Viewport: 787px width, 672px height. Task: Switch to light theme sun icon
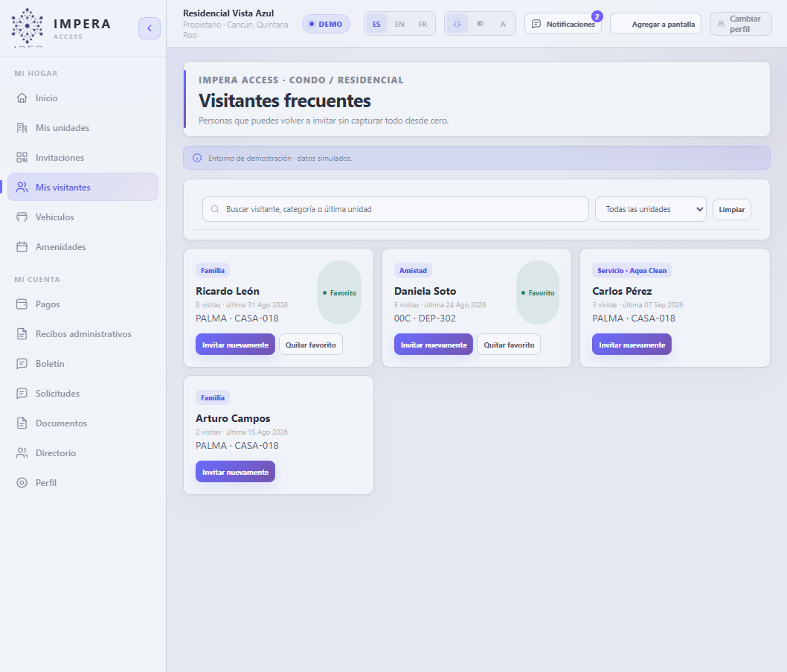(457, 24)
